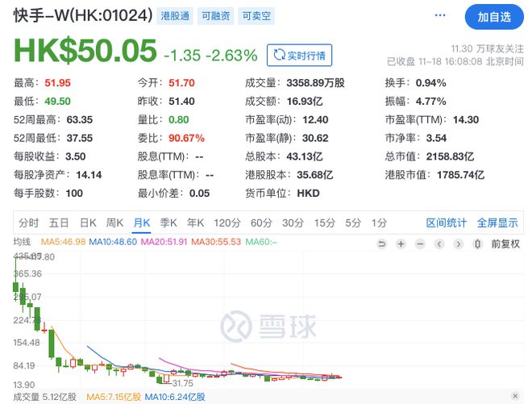
Task: Click the MA60 moving average label
Action: click(x=261, y=242)
